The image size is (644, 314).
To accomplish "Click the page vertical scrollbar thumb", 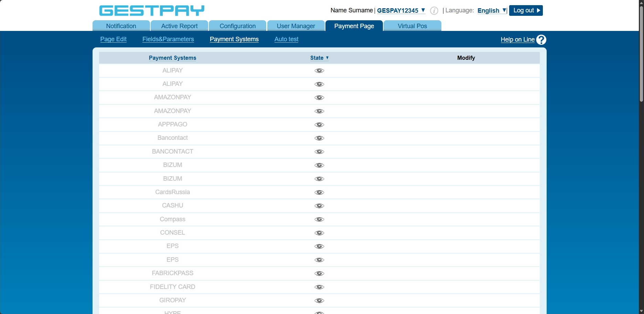I will coord(641,53).
